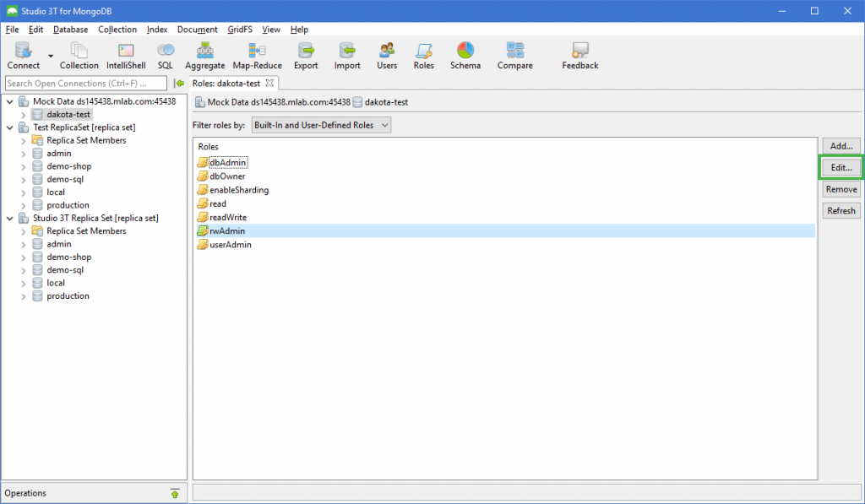865x504 pixels.
Task: Open the GridFS menu
Action: (240, 30)
